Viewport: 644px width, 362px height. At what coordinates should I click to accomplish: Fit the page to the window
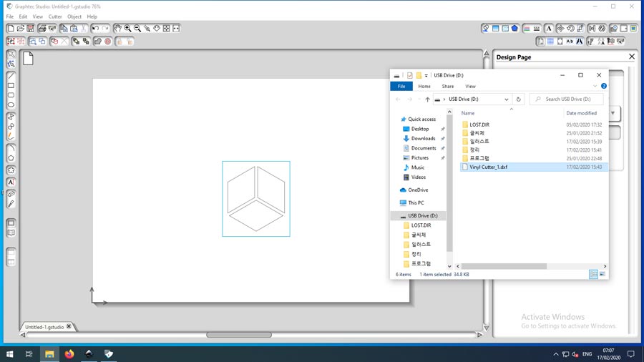[x=166, y=29]
